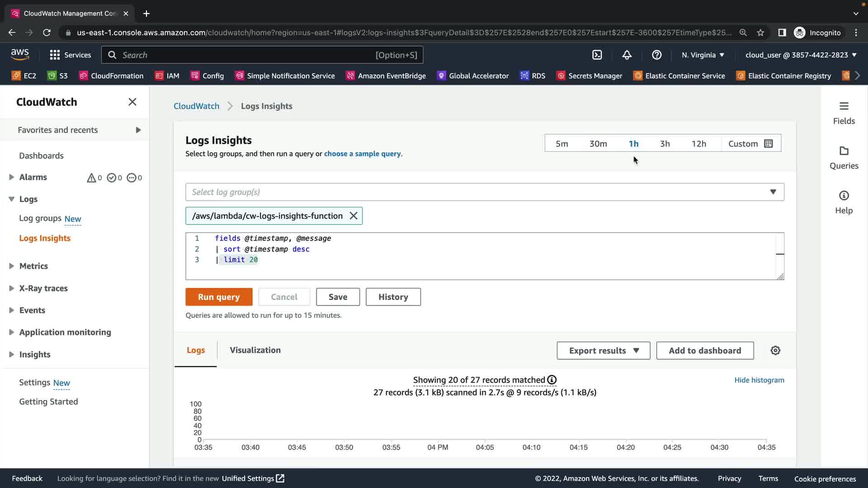This screenshot has height=488, width=868.
Task: Remove the cw-logs-insights-function log group
Action: [354, 216]
